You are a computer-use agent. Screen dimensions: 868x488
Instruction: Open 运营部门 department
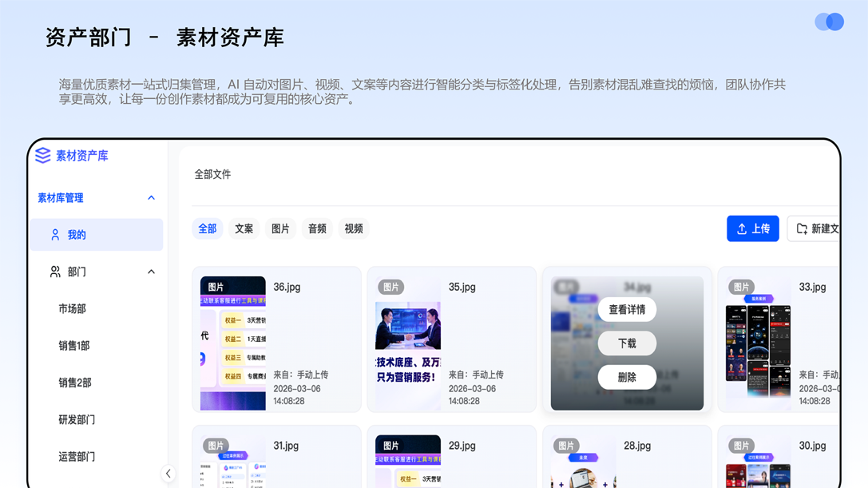coord(77,456)
